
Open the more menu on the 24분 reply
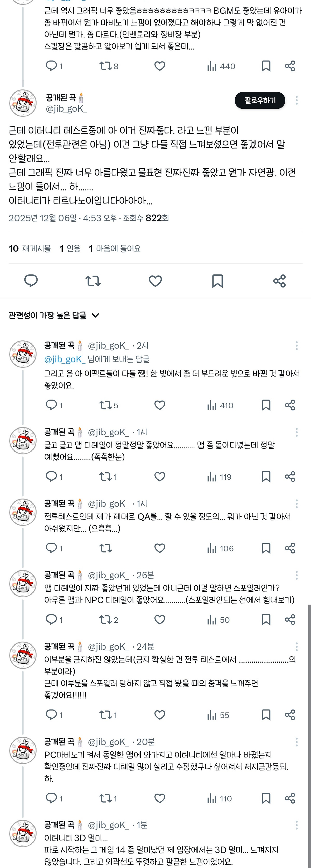pyautogui.click(x=296, y=647)
